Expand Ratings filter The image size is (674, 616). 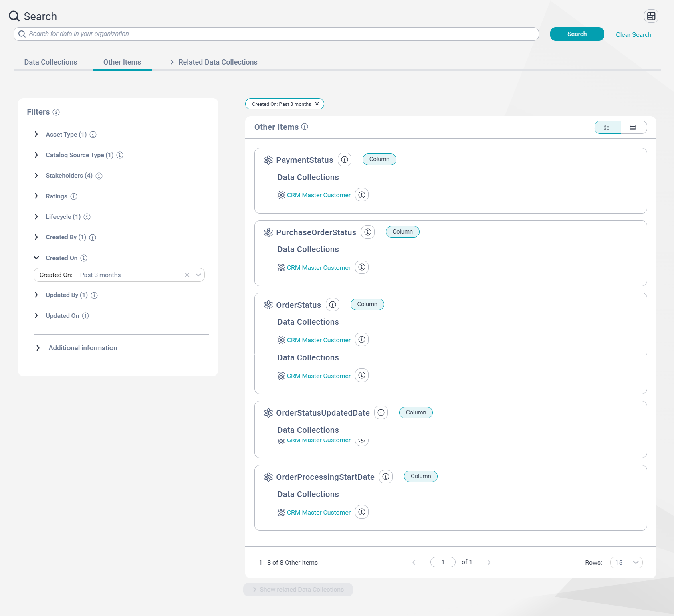click(x=36, y=196)
